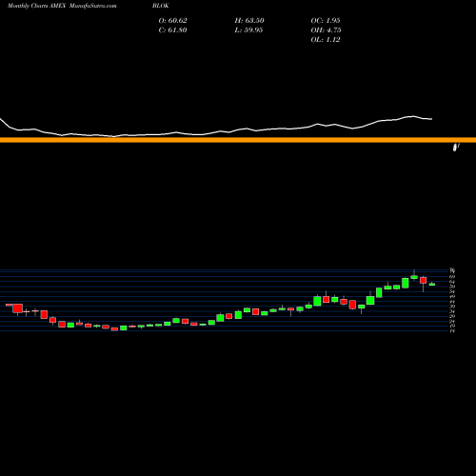Click the 14 price axis label

click(452, 331)
